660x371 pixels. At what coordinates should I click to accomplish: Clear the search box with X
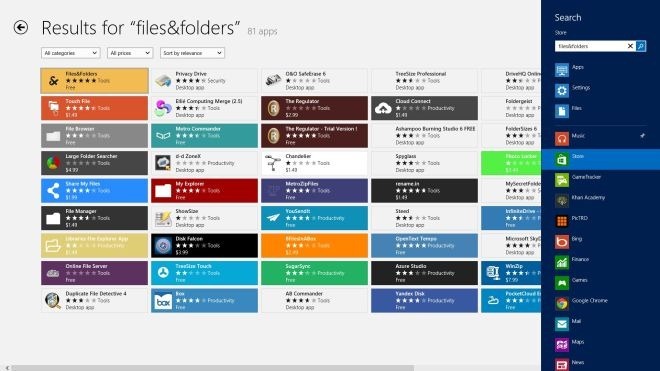pyautogui.click(x=630, y=46)
